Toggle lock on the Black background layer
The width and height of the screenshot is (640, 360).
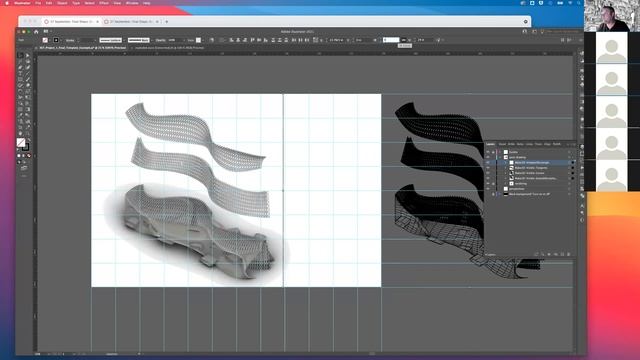tap(493, 194)
